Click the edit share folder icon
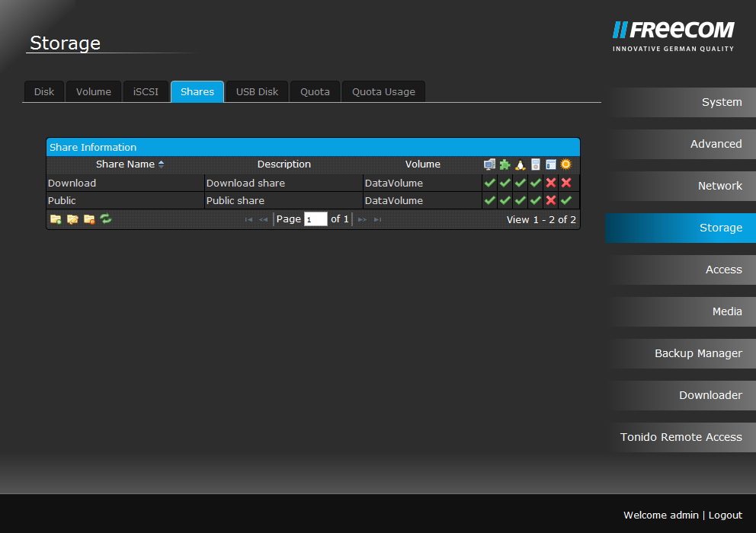 point(72,219)
